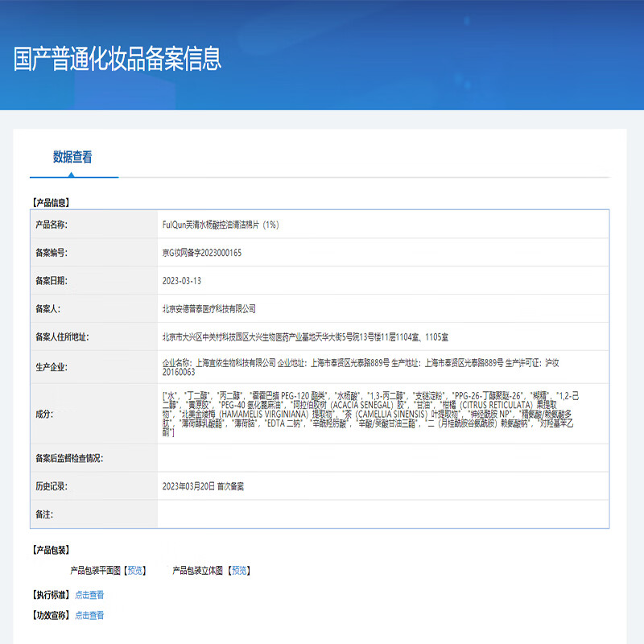Viewport: 644px width, 644px height.
Task: Click the filing date 2023-03-13
Action: click(x=182, y=281)
